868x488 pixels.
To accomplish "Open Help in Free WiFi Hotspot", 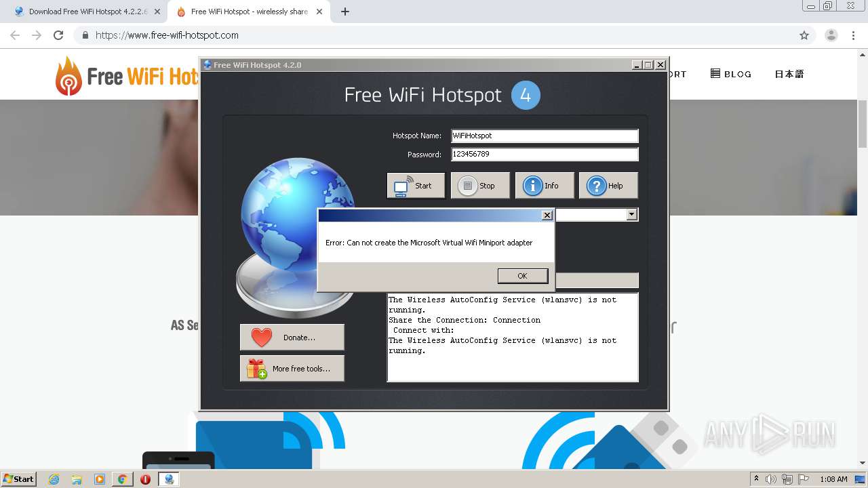I will (608, 186).
